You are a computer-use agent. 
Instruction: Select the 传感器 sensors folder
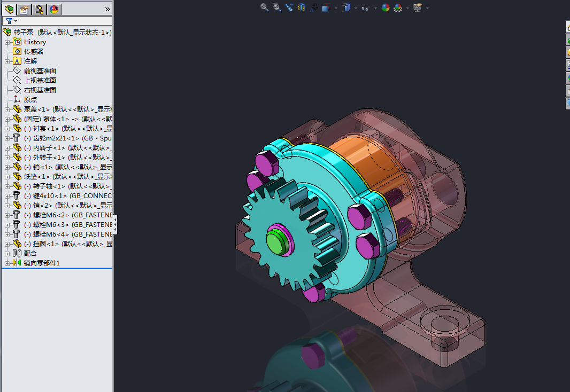click(x=34, y=52)
